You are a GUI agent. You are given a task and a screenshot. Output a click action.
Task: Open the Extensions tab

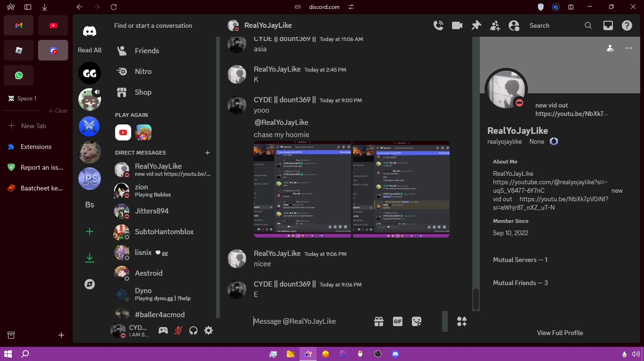(x=36, y=147)
